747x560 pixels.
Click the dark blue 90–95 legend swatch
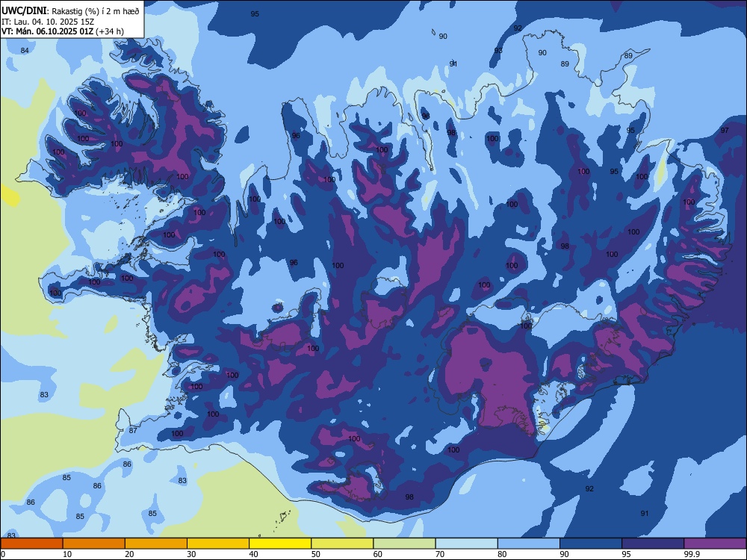[591, 544]
